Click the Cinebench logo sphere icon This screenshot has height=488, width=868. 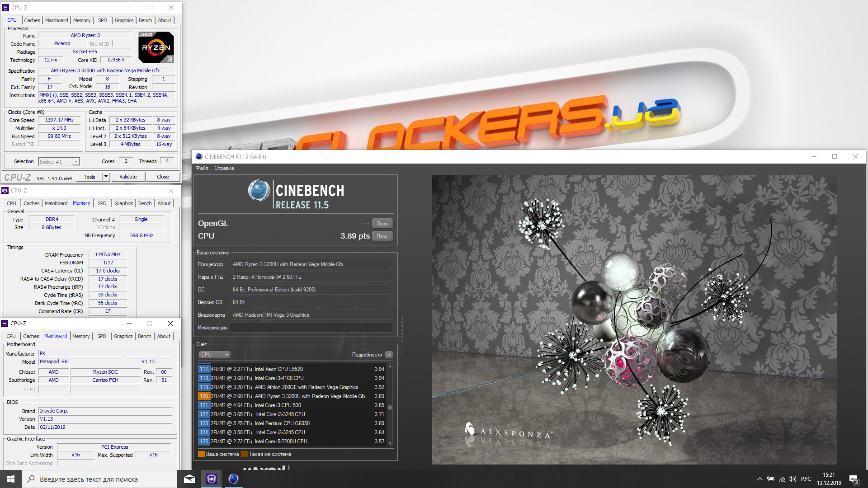(x=259, y=191)
